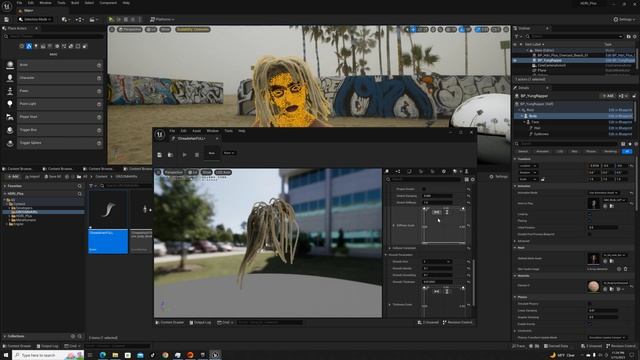Viewport: 640px width, 360px height.
Task: Open settings gear beside groom details search
Action: [x=473, y=179]
